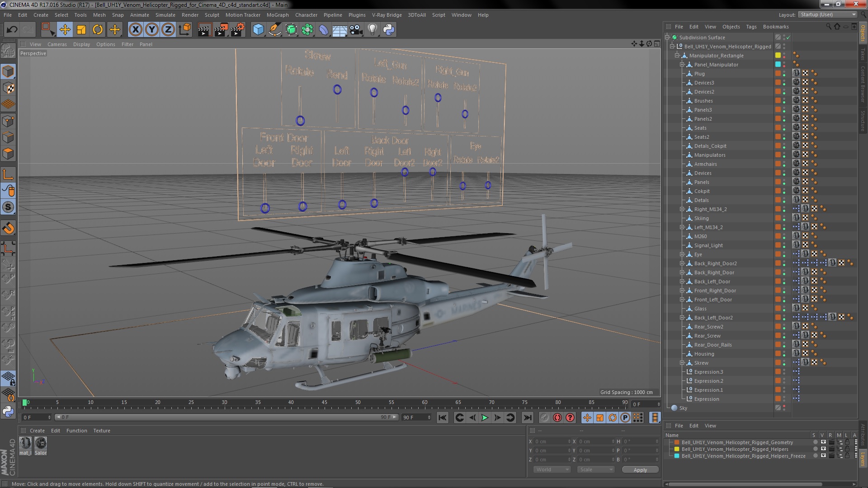
Task: Expand the Back_Right_Door2 object
Action: 682,263
